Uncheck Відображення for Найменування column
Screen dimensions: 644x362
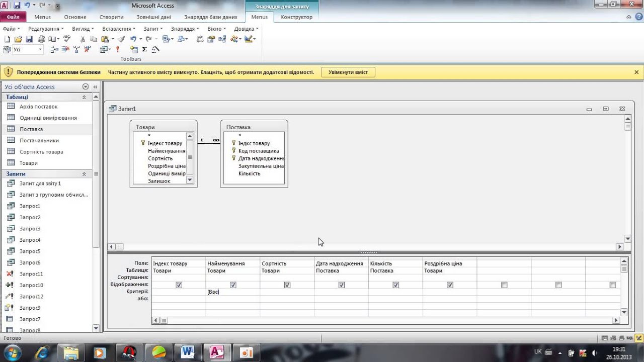coord(233,285)
